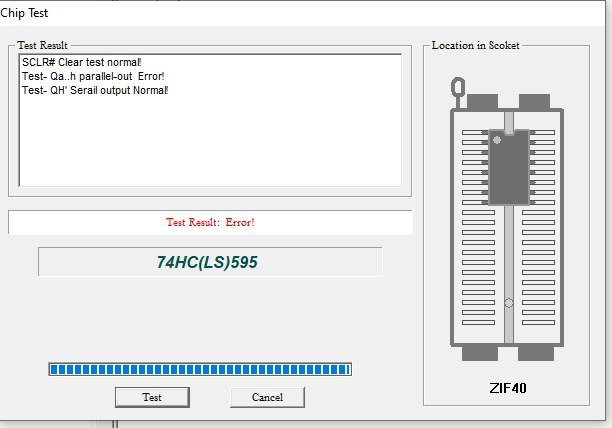This screenshot has width=612, height=428.
Task: Click the blue test progress bar
Action: pos(200,369)
